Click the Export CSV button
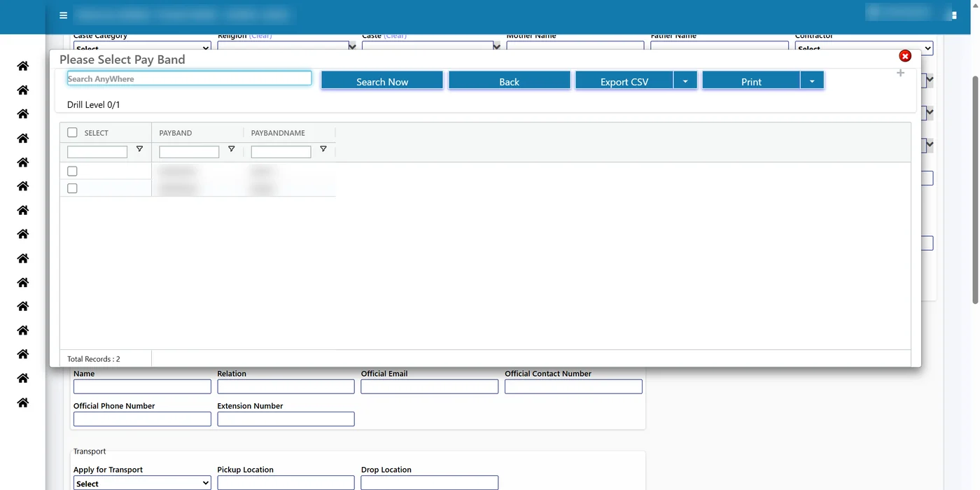Screen dimensions: 980x490 (x=624, y=81)
